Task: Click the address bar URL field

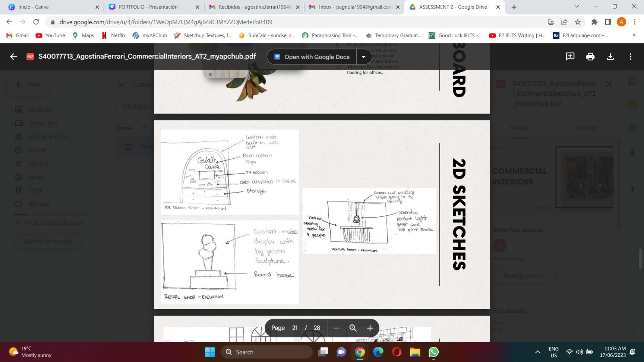Action: click(298, 22)
